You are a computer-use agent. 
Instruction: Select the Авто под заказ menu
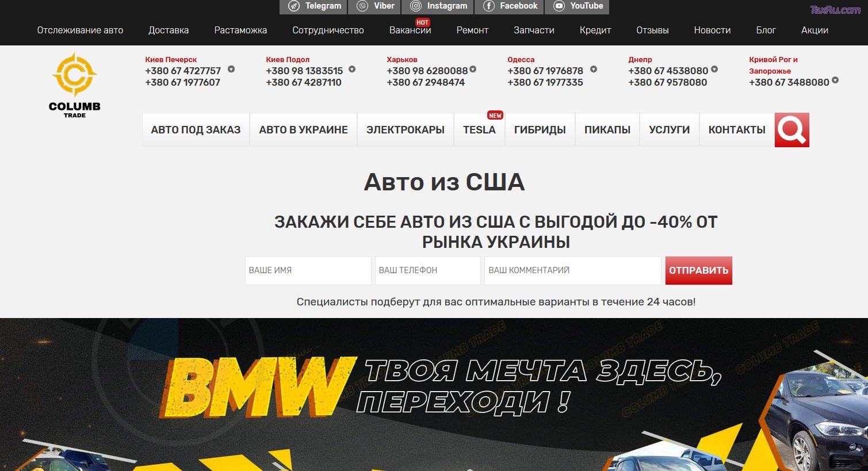point(196,130)
